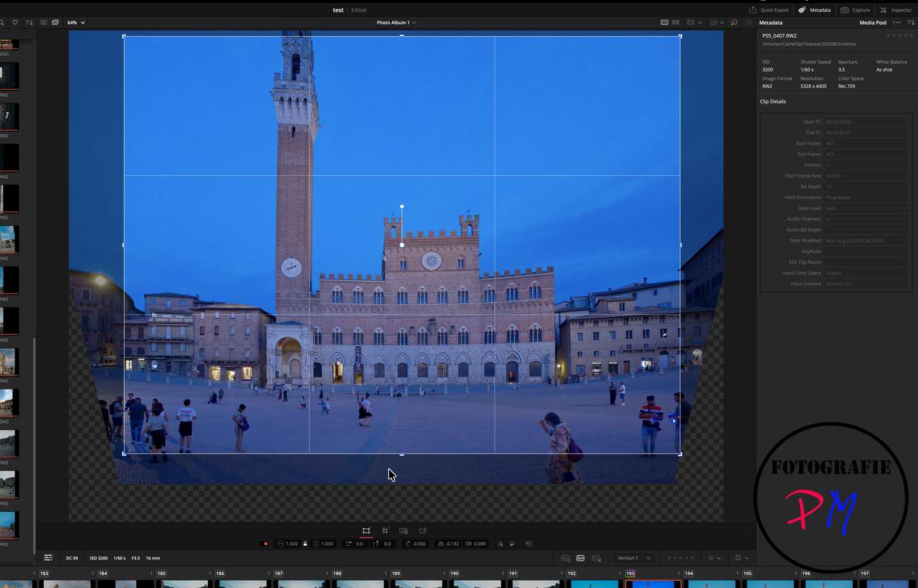Open the metadata panel three-dot options menu
The image size is (918, 588).
(897, 22)
